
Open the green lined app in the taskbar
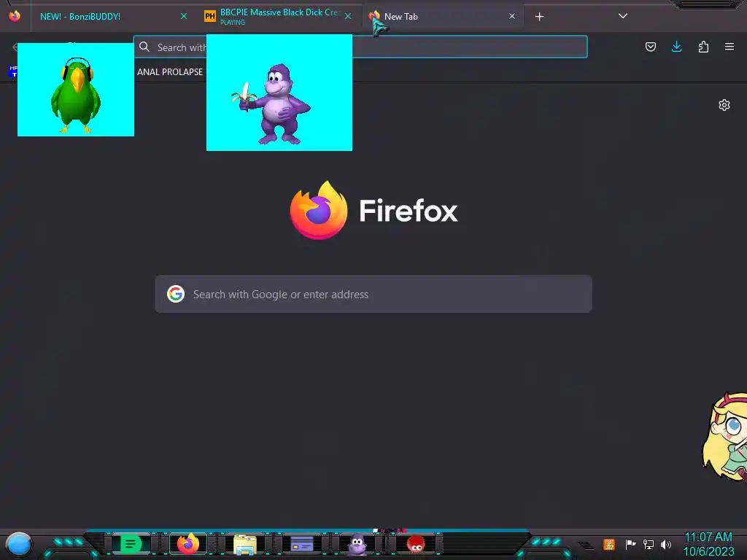131,544
